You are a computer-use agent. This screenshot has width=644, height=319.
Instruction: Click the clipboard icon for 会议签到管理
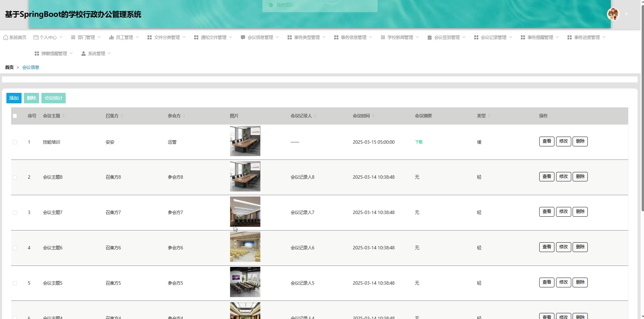tap(429, 37)
